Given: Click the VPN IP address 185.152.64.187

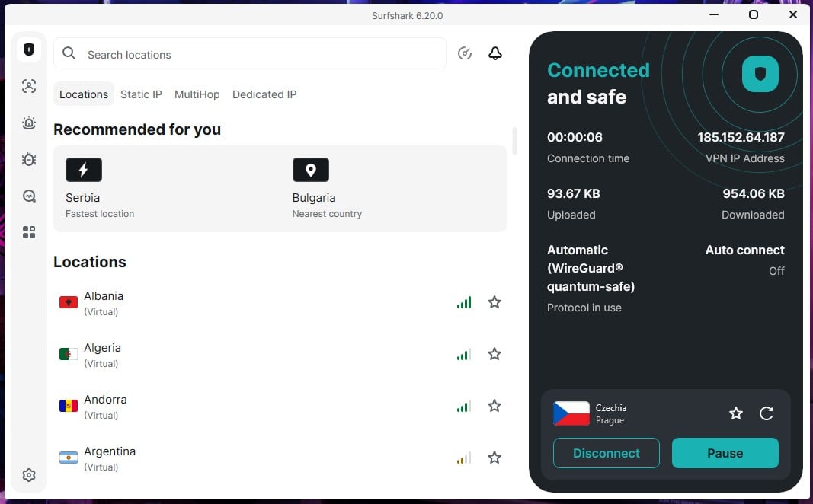Looking at the screenshot, I should point(741,137).
